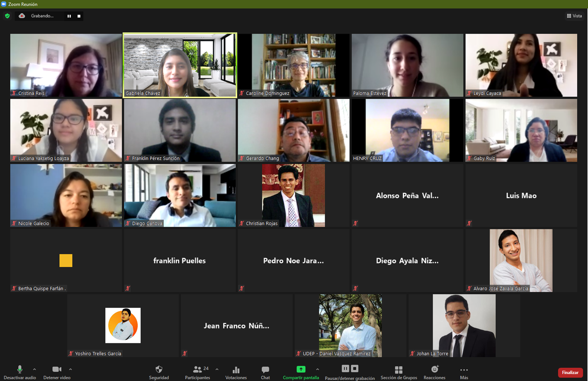Screen dimensions: 588x381
Task: Click the red Finalizar button
Action: coord(570,372)
